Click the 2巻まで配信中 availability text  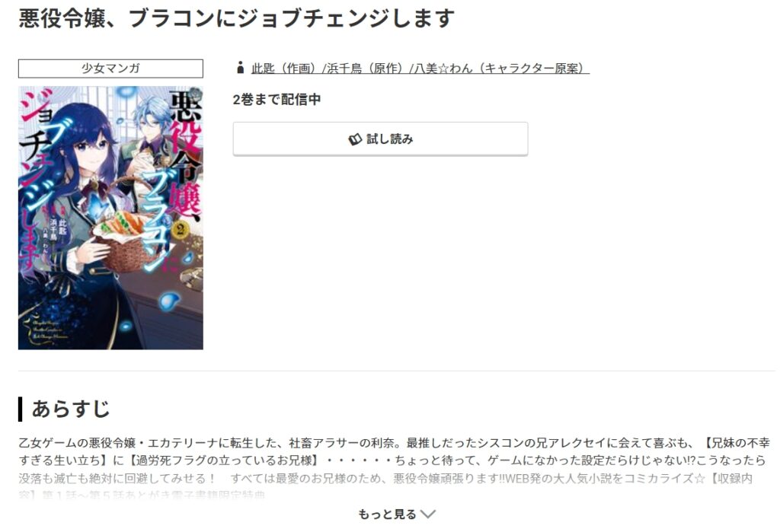click(277, 100)
